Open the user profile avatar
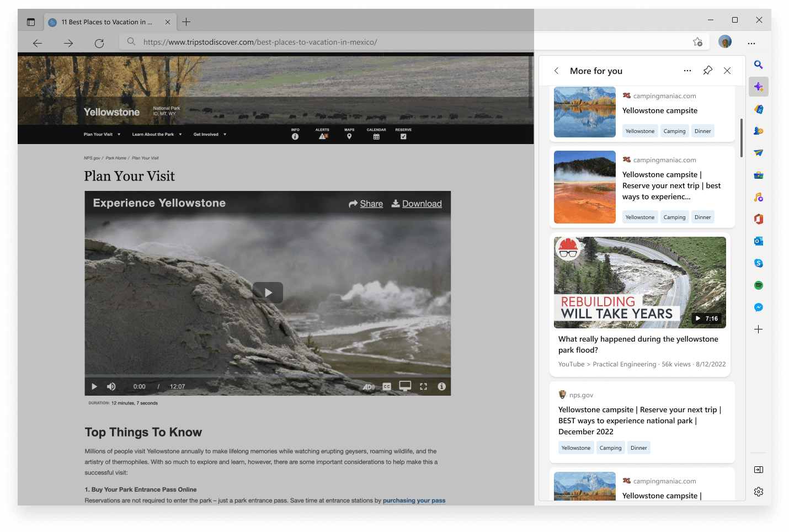Viewport: 789px width, 532px height. pyautogui.click(x=725, y=41)
